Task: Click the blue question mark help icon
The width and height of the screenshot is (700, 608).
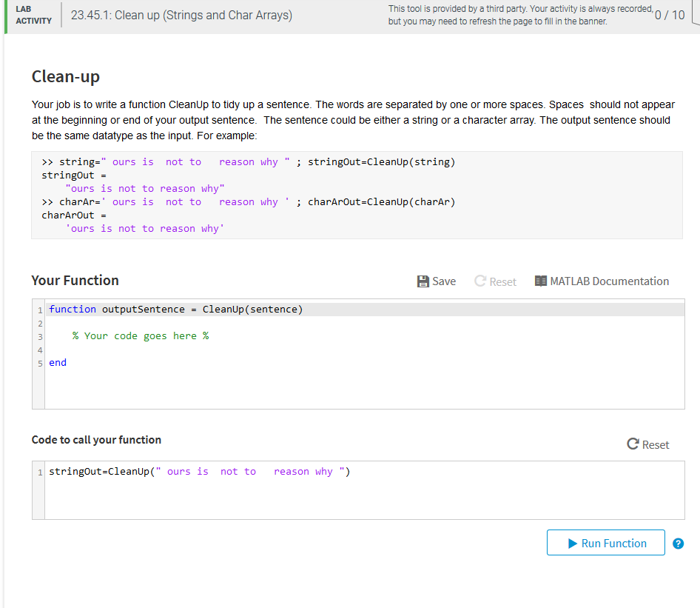Action: 678,543
